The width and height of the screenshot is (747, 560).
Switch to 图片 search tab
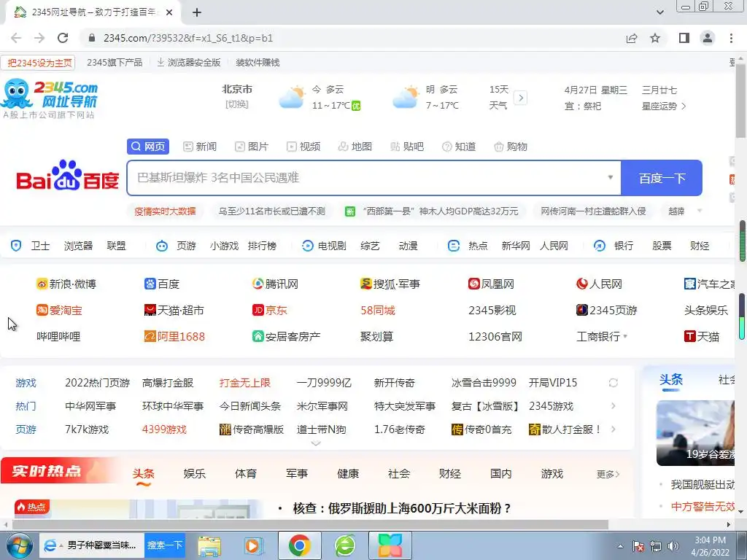[x=252, y=147]
